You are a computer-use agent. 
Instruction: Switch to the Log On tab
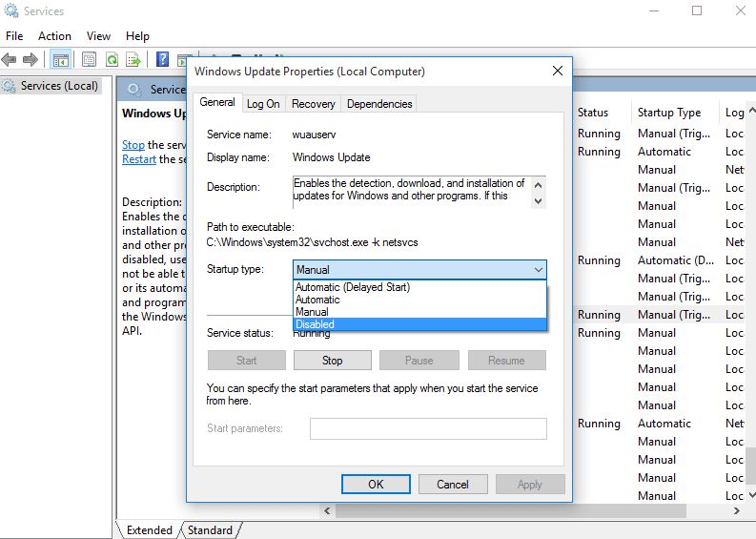(263, 104)
